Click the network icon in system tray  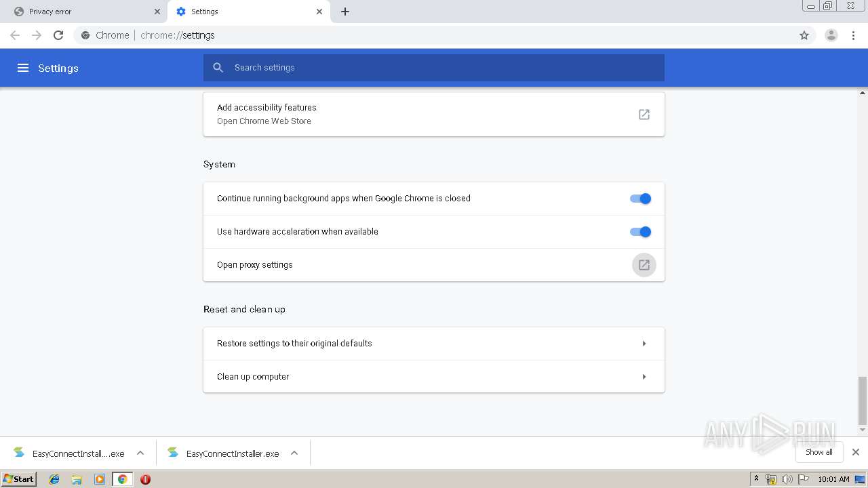click(x=771, y=479)
